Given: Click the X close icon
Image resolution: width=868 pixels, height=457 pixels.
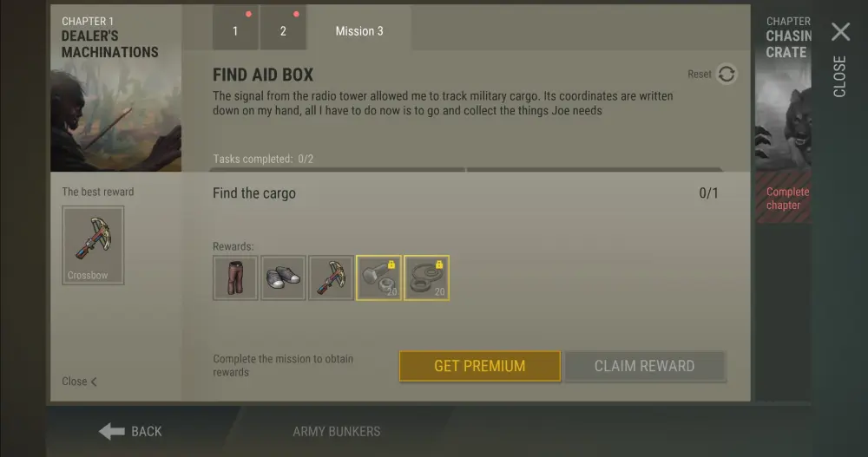Looking at the screenshot, I should point(840,32).
